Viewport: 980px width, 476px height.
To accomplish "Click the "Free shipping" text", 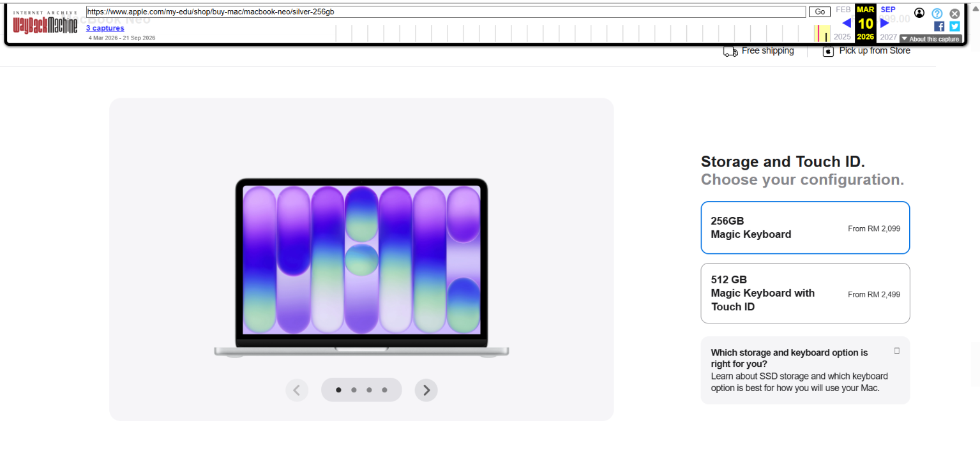I will pos(768,51).
